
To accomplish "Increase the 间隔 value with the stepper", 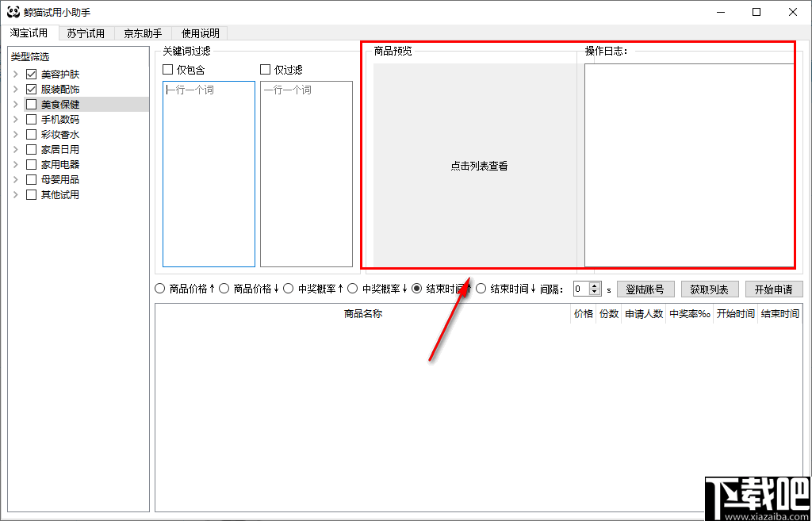I will pos(595,285).
